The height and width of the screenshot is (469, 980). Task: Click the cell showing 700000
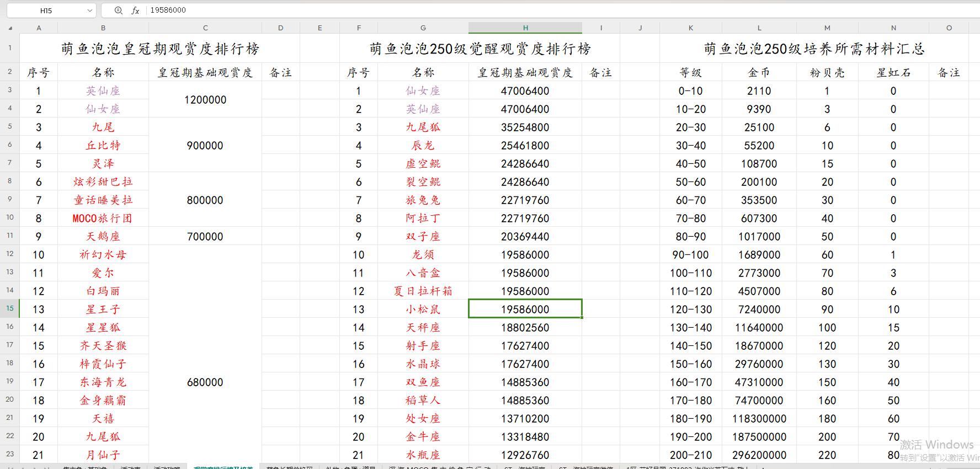(205, 236)
